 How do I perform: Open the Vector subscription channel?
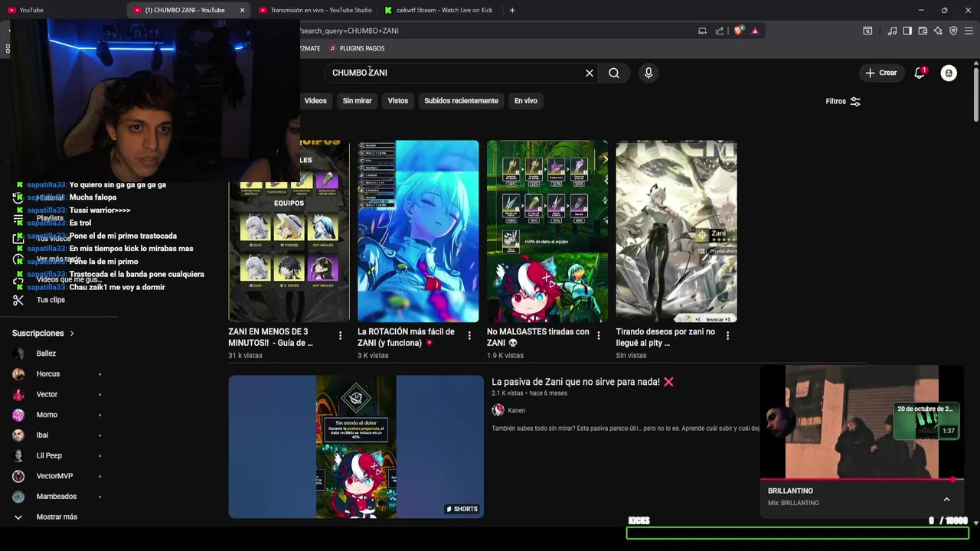[47, 394]
